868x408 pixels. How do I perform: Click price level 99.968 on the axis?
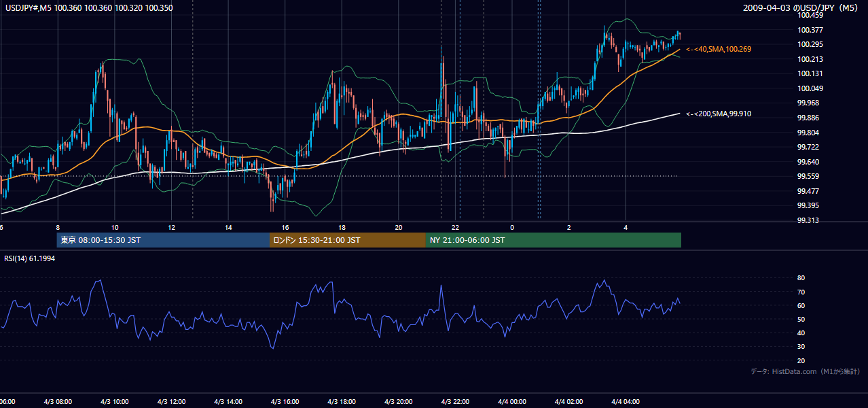810,103
